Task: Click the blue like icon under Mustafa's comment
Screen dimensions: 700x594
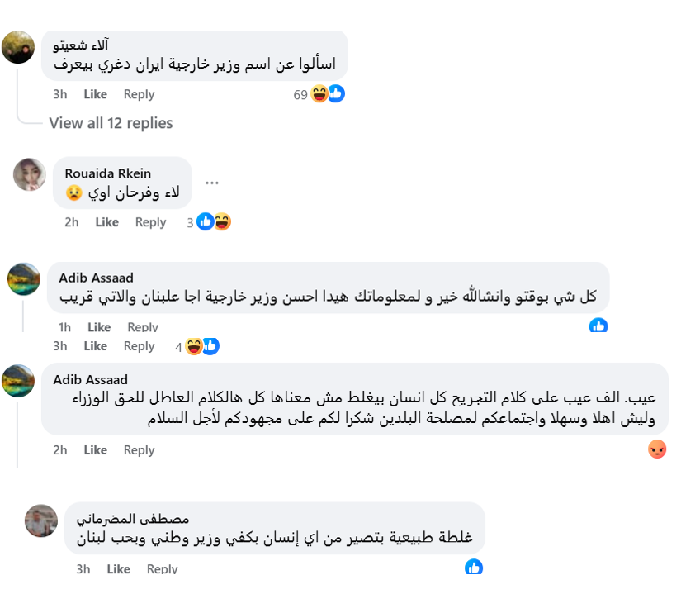Action: click(x=473, y=568)
